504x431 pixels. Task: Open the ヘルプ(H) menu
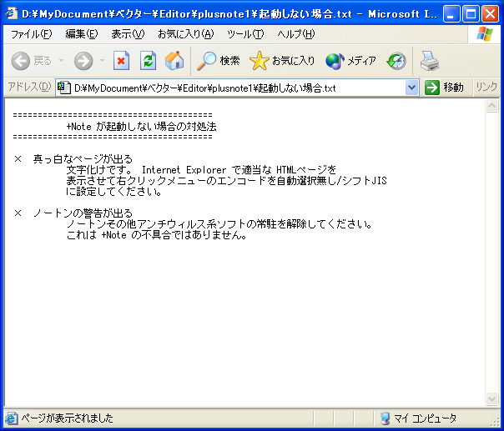296,34
